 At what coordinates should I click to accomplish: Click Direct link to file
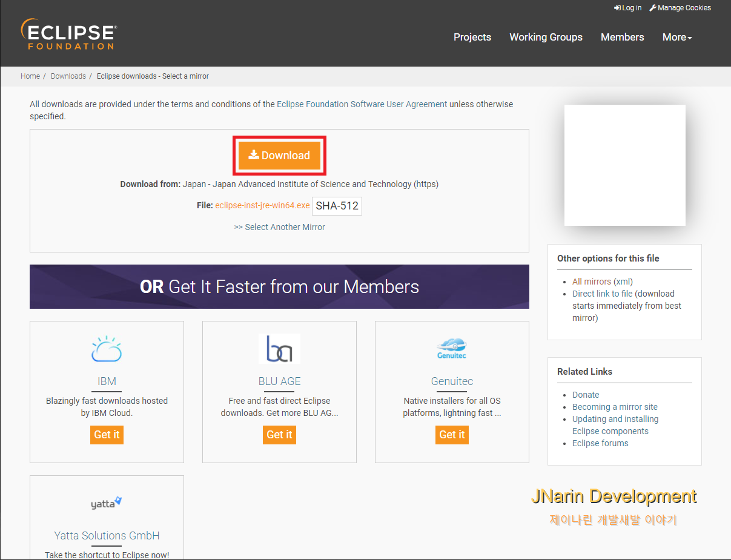click(x=603, y=294)
